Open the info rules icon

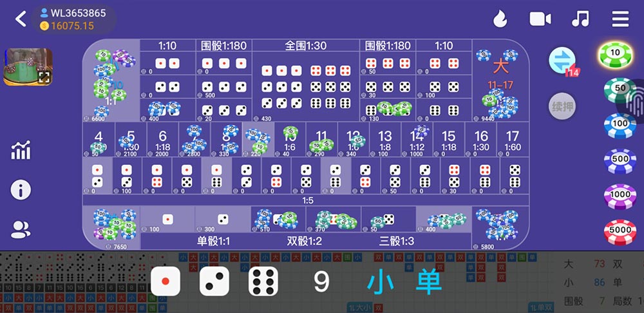tap(21, 190)
